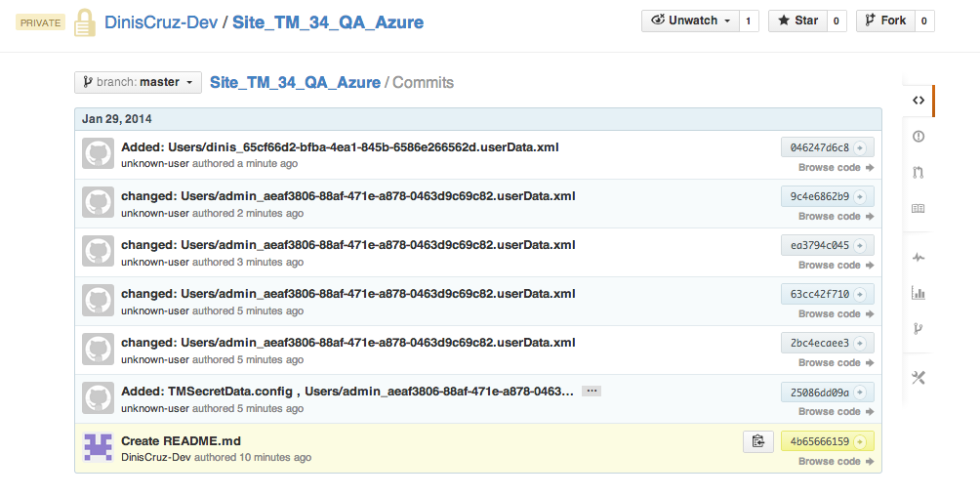The image size is (980, 496).
Task: Open the Pulse activity icon
Action: (x=918, y=257)
